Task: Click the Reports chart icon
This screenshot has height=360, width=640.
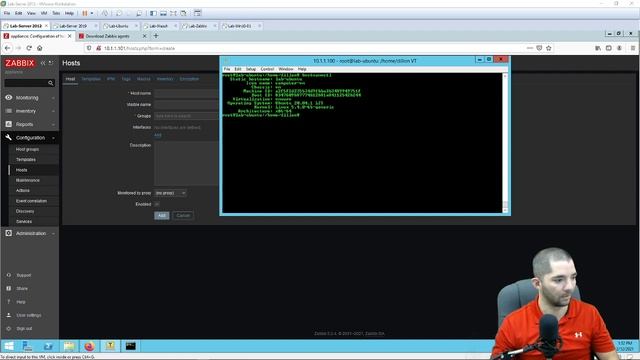Action: [x=9, y=124]
